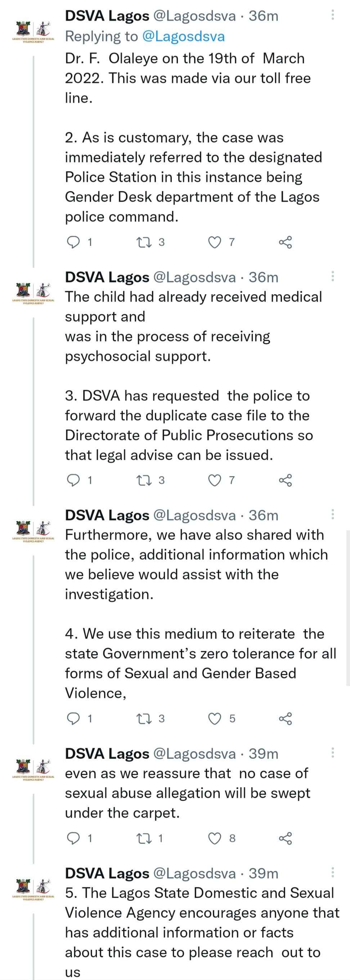Open @Lagosdsva mention in Replying to line
The image size is (350, 980).
[183, 36]
